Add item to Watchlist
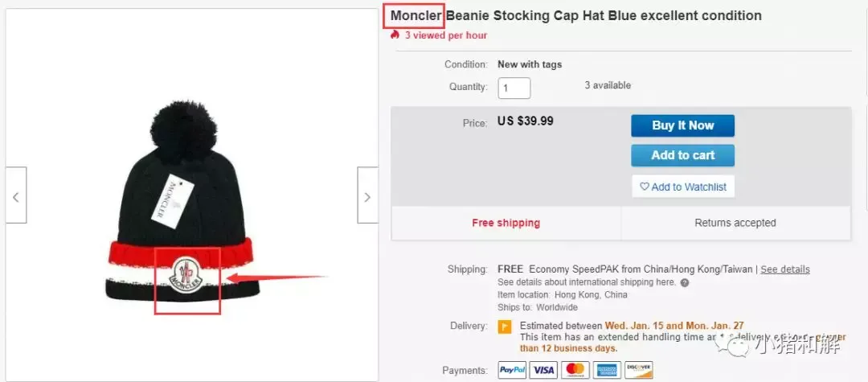 [x=683, y=187]
